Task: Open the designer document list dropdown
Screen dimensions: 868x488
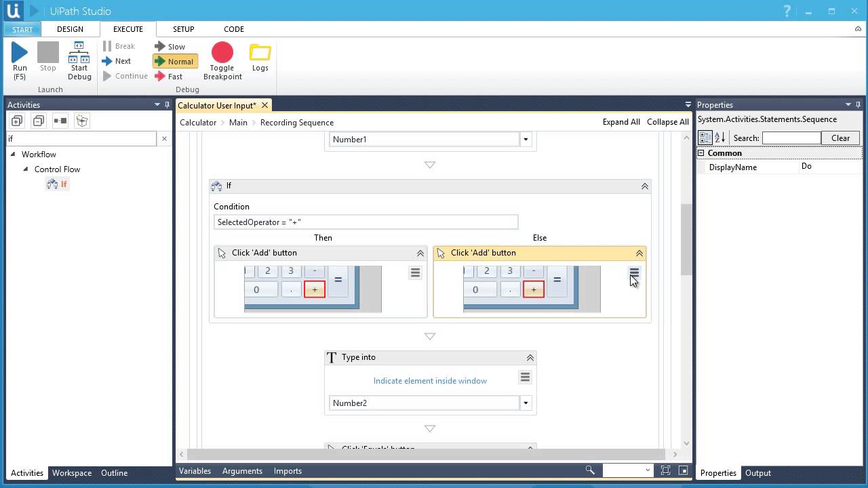Action: click(x=688, y=105)
